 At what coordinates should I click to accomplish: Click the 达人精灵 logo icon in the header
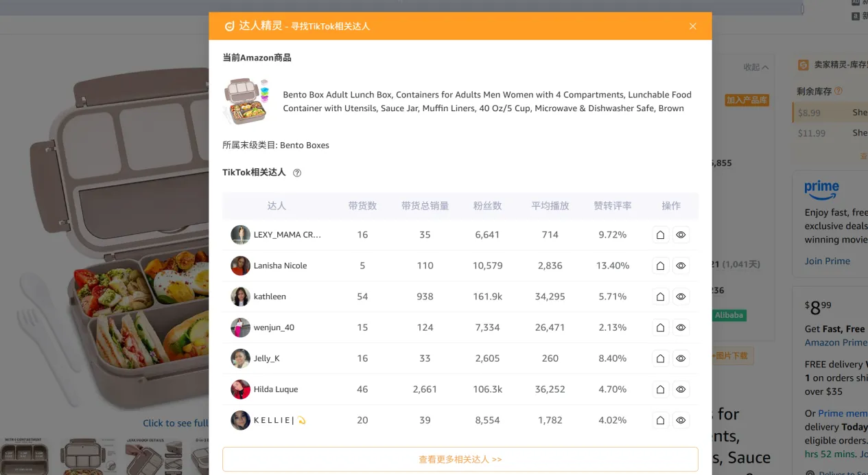click(x=227, y=26)
